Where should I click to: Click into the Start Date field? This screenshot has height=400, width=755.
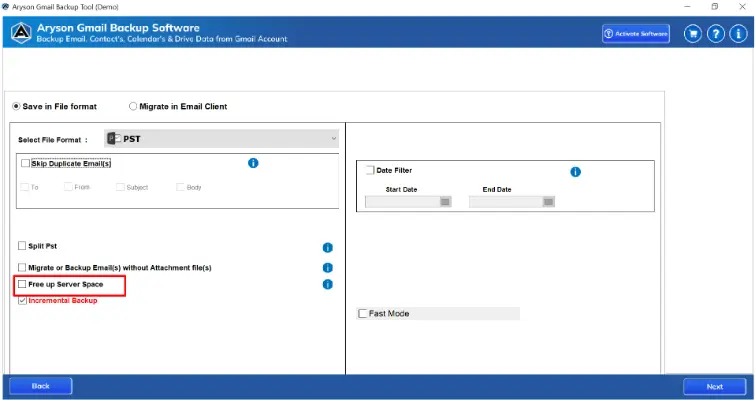[x=403, y=202]
